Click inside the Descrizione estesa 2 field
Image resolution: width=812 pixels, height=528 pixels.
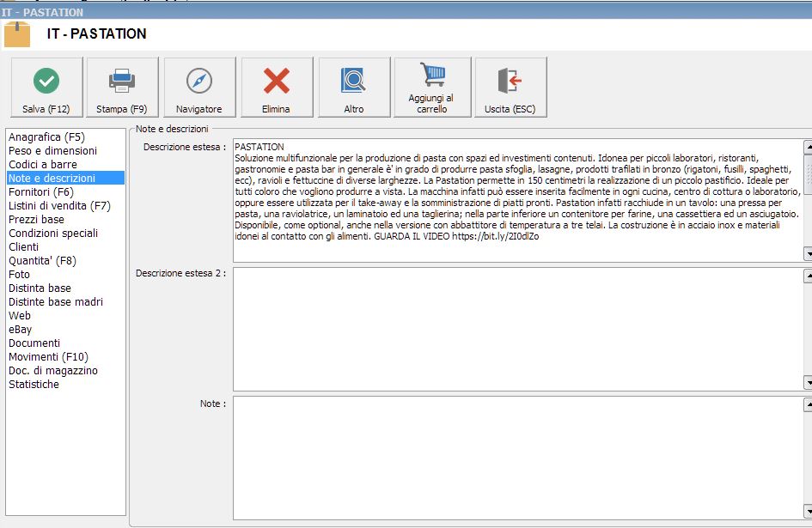coord(518,329)
